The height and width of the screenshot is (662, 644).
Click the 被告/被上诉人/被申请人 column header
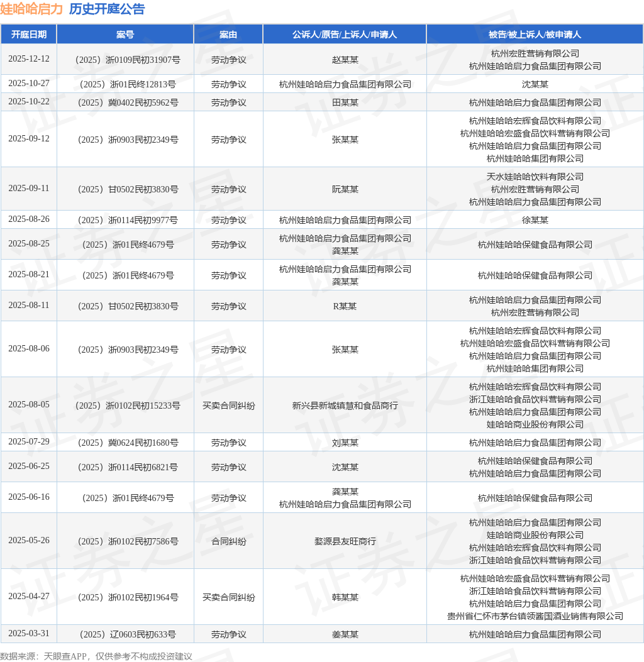(535, 34)
